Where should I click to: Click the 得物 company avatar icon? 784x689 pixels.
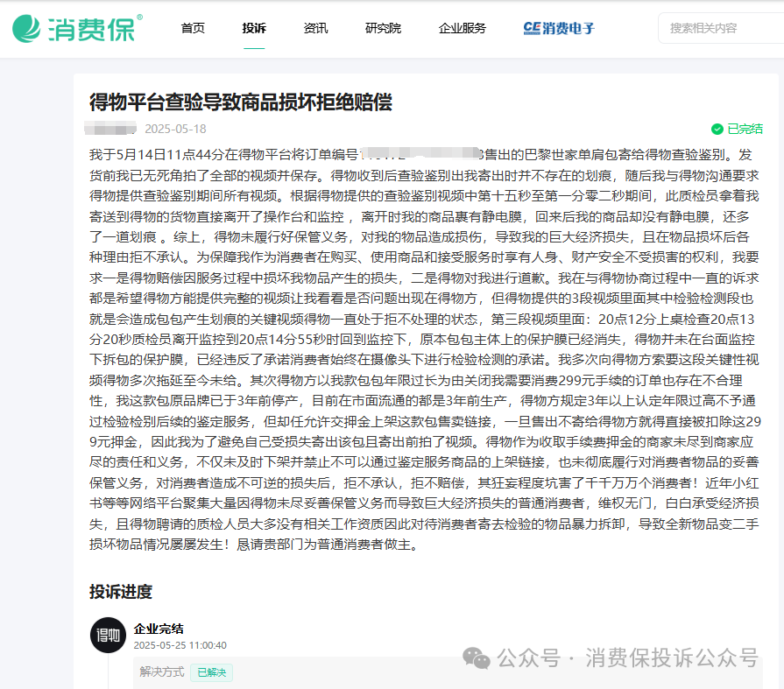(x=108, y=635)
